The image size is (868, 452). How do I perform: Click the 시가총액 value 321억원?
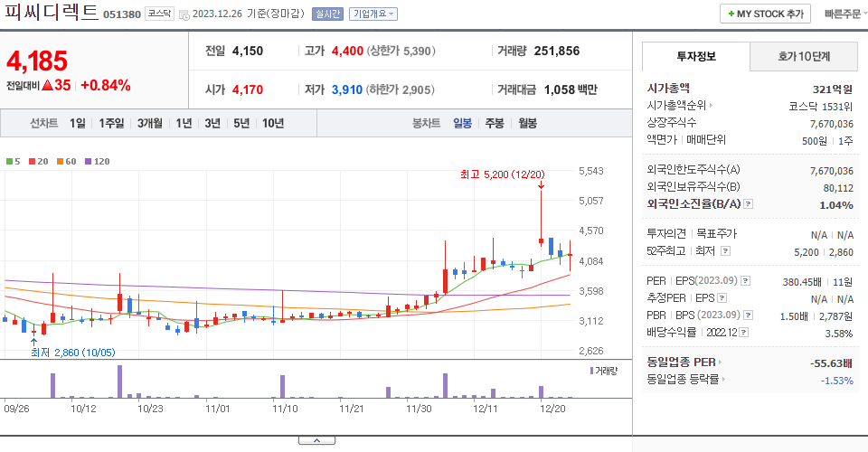tap(833, 89)
